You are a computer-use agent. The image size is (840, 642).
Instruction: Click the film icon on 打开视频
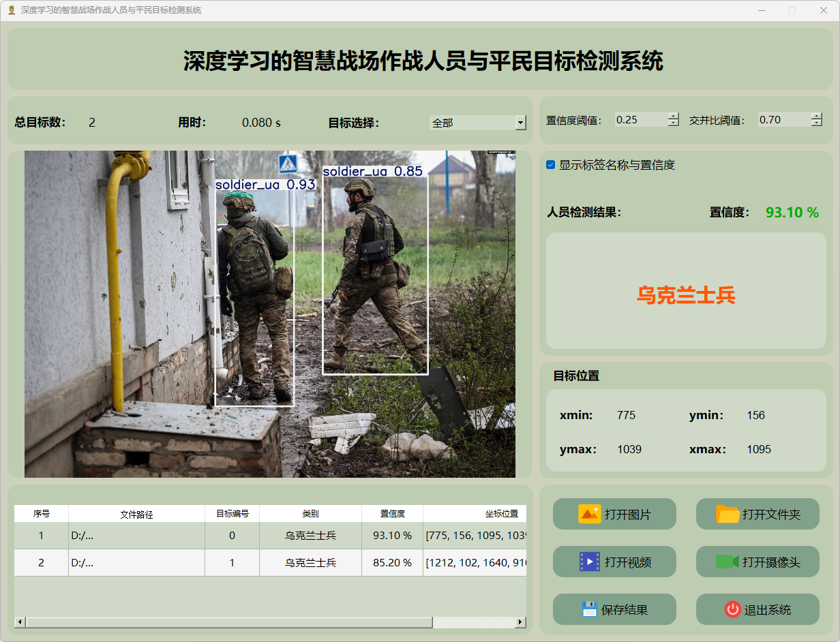tap(589, 562)
